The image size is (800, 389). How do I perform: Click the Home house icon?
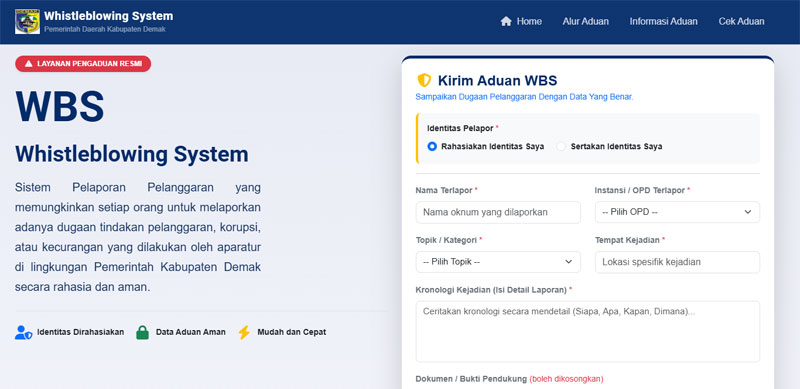[506, 21]
